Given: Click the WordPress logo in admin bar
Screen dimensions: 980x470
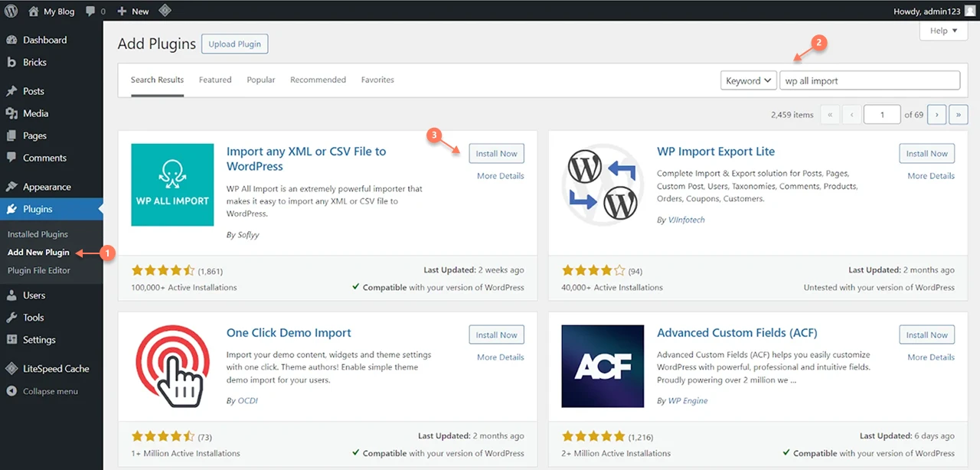Looking at the screenshot, I should click(x=11, y=11).
